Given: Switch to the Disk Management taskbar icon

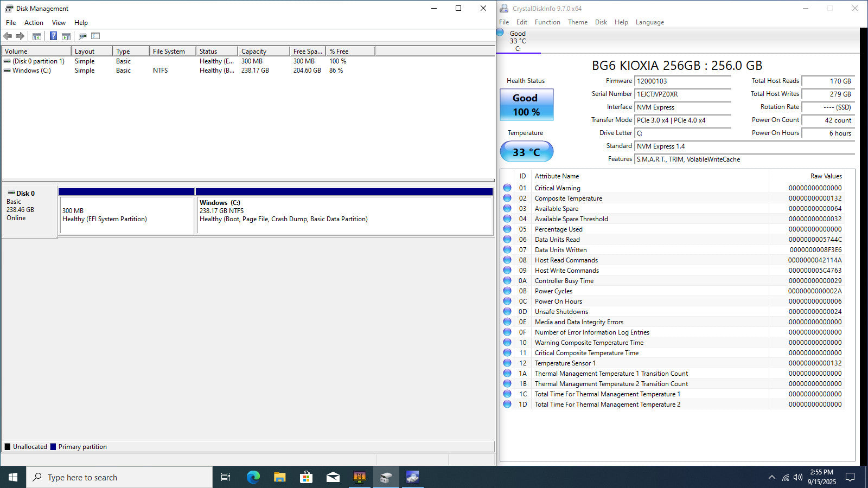Looking at the screenshot, I should point(386,477).
